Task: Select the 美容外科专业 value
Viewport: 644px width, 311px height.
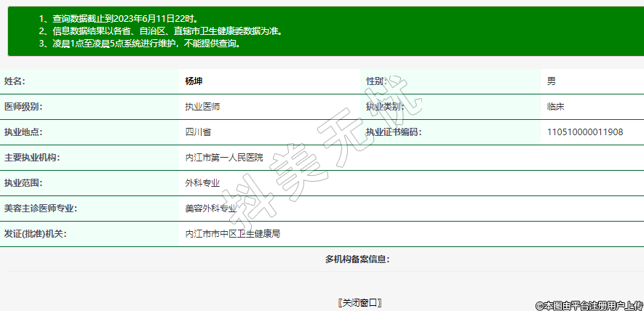Action: click(211, 209)
